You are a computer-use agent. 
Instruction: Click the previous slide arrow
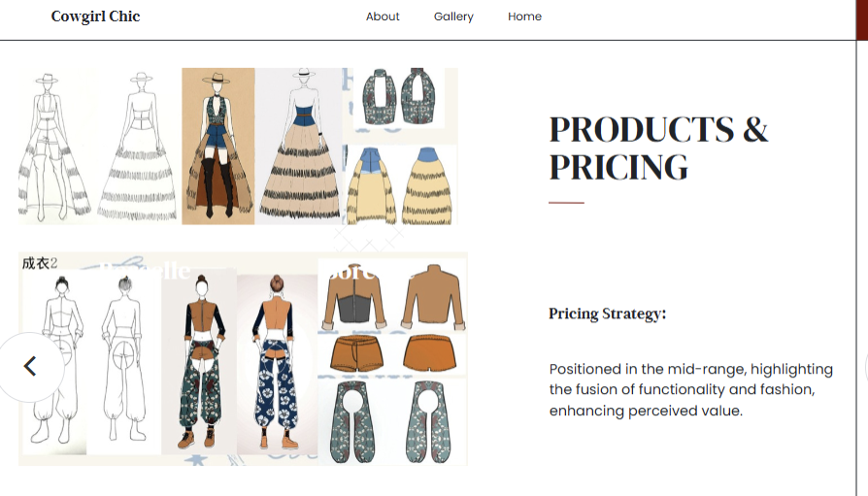pyautogui.click(x=30, y=366)
